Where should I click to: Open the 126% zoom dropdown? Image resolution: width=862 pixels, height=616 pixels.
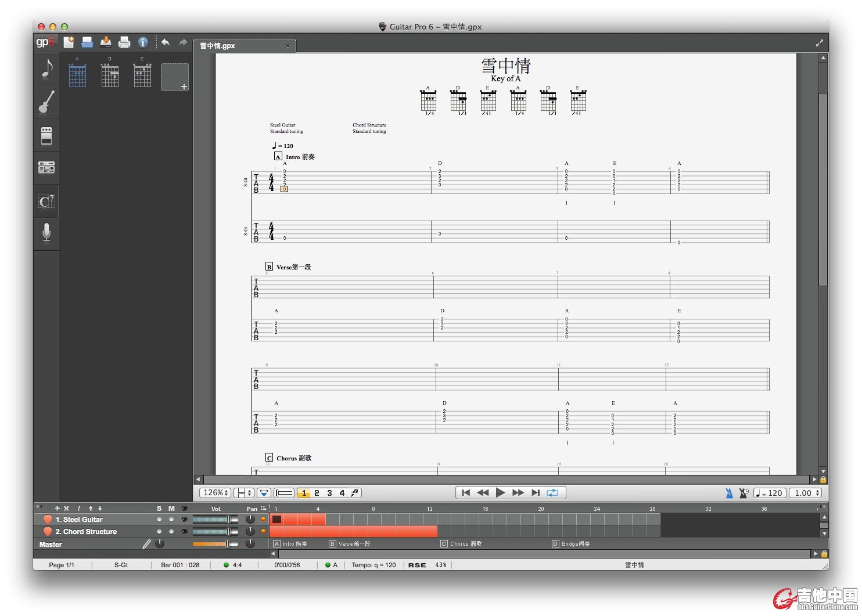215,493
